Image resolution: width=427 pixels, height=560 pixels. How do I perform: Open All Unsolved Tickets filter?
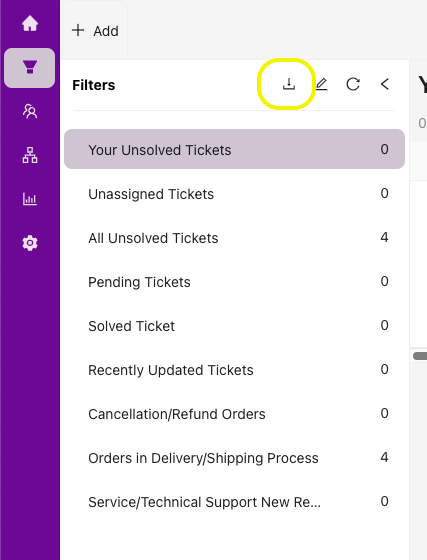(235, 238)
